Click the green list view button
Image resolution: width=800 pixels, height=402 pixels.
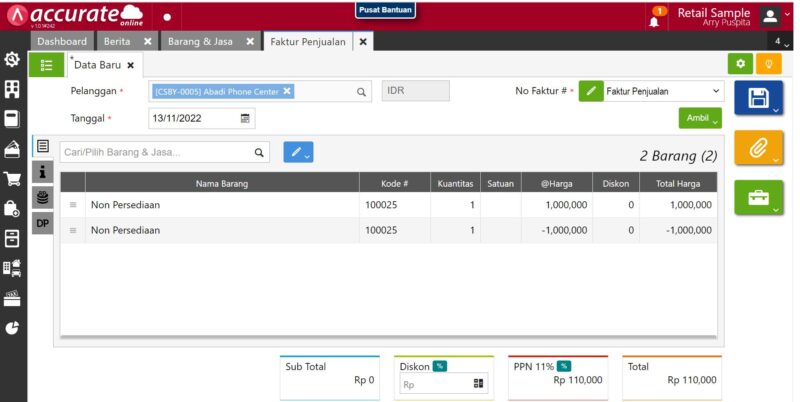46,64
